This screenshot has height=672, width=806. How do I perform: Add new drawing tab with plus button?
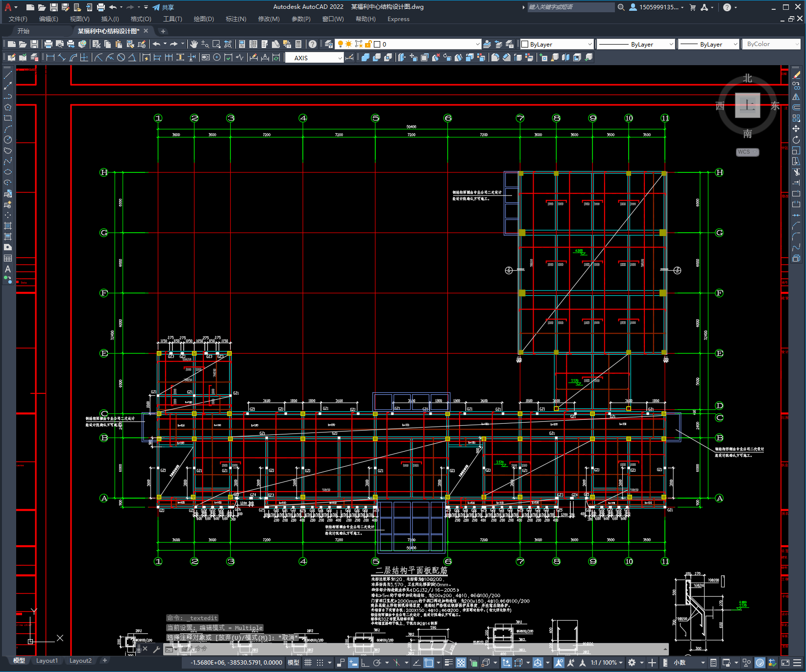(163, 31)
